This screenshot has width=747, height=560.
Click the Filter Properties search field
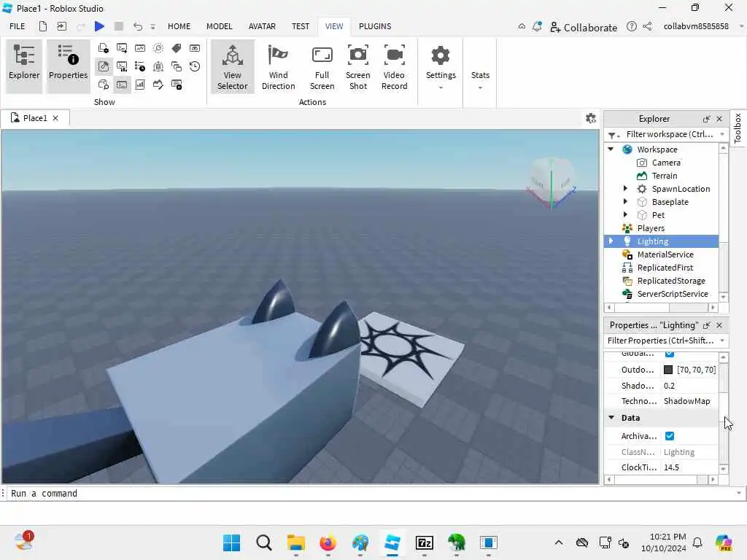click(665, 341)
